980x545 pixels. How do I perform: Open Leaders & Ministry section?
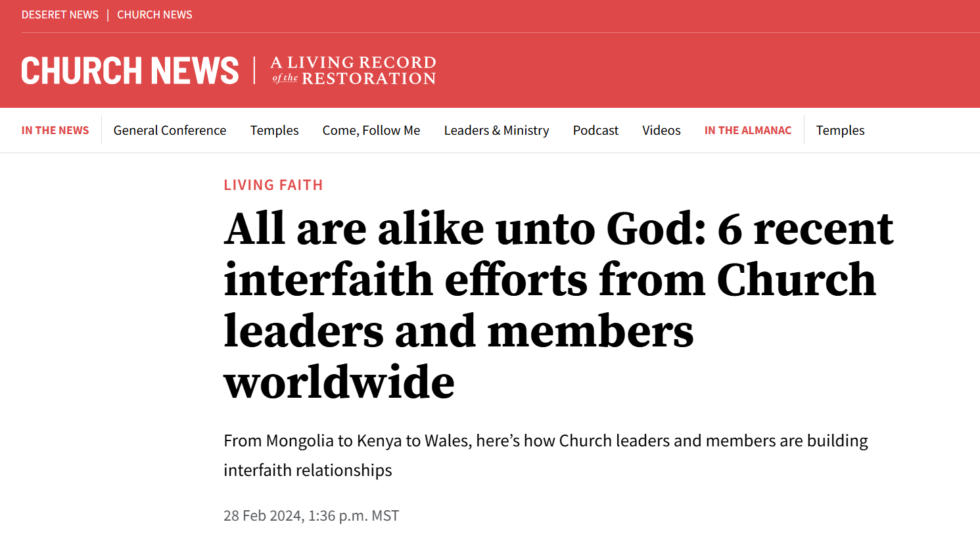point(496,130)
